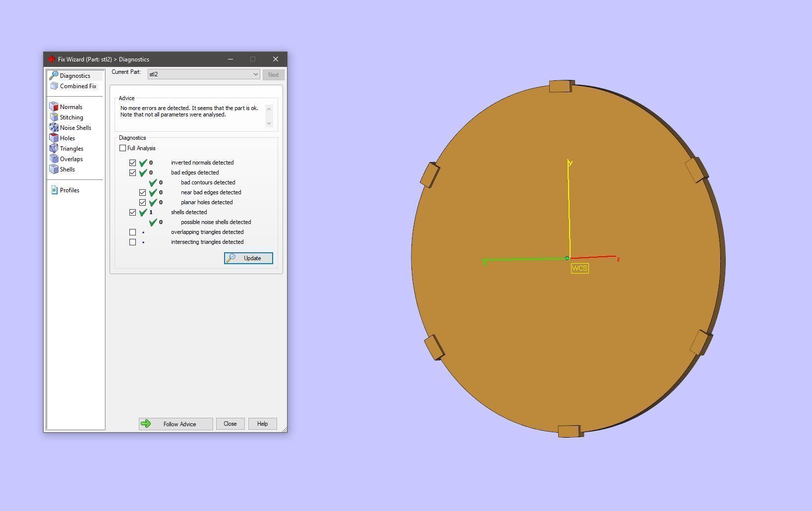This screenshot has height=511, width=812.
Task: Click the Stitching icon in sidebar
Action: (x=54, y=117)
